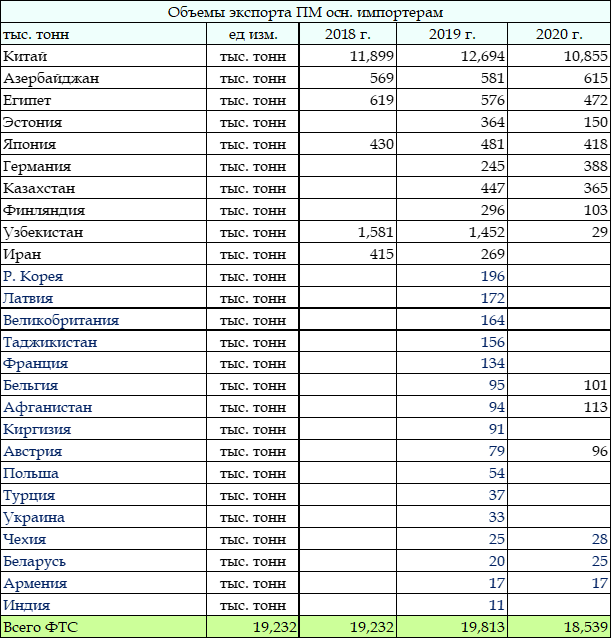Click the 18,539 total for 2020
The height and width of the screenshot is (639, 612).
click(x=582, y=628)
